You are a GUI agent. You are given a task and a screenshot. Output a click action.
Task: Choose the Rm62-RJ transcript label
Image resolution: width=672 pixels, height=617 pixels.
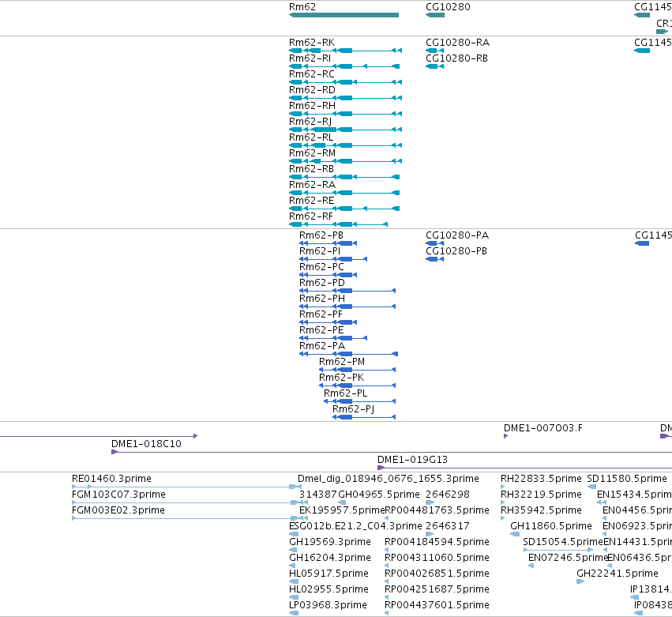[x=310, y=122]
